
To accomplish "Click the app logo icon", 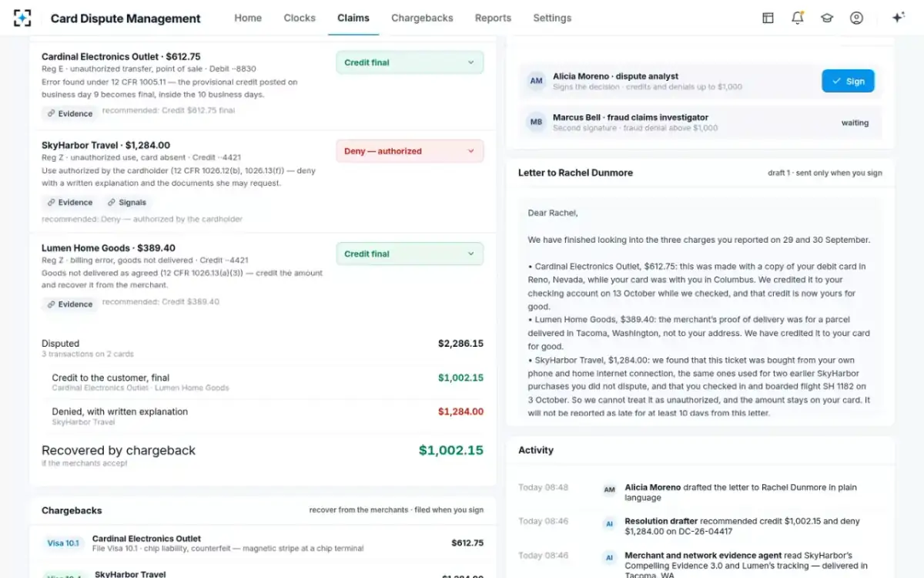I will [x=23, y=18].
